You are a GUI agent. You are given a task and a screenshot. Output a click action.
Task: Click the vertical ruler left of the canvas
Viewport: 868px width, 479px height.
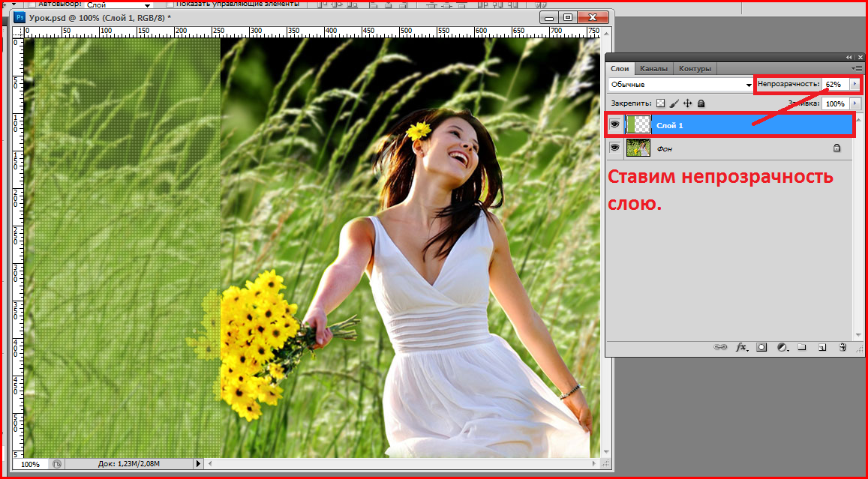pyautogui.click(x=18, y=247)
